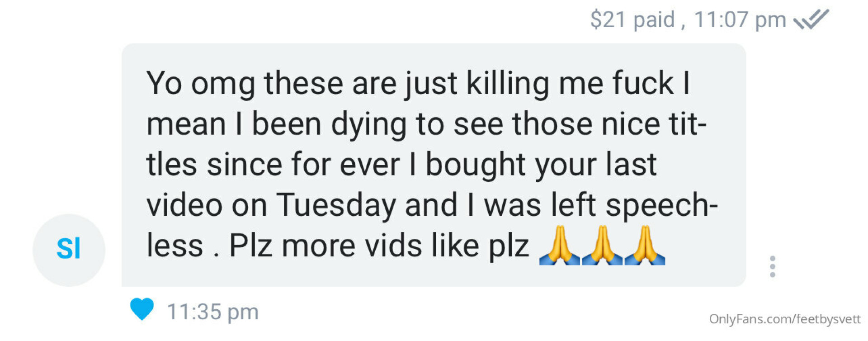Image resolution: width=868 pixels, height=341 pixels.
Task: Click the word speech- in the message
Action: click(661, 206)
